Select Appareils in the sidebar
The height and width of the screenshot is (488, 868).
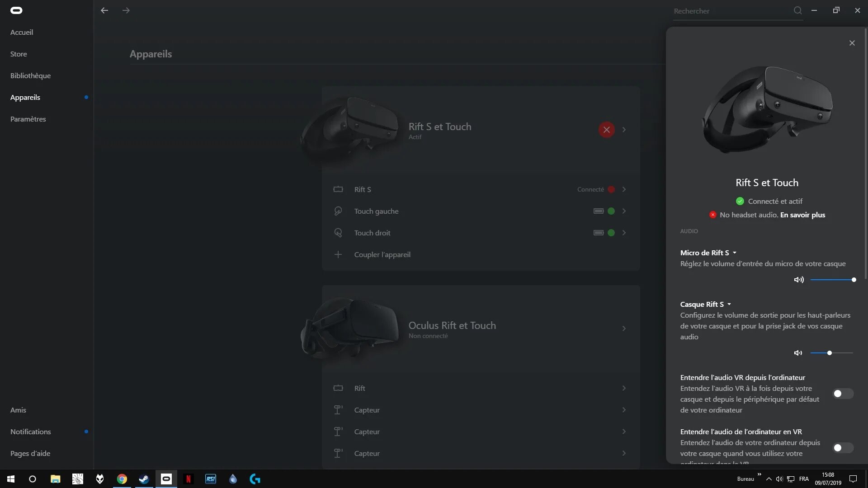pos(25,97)
